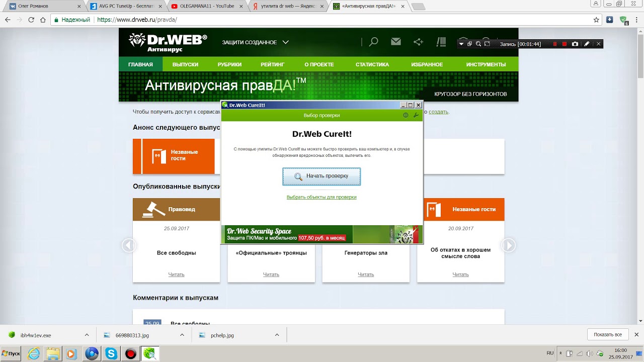This screenshot has width=644, height=362.
Task: Click Читать under Генераторы зла
Action: pos(366,275)
